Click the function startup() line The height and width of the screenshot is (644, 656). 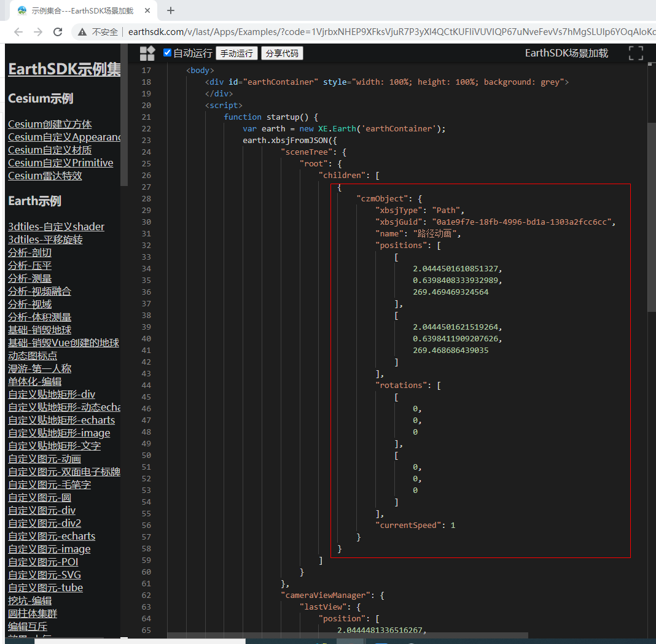pyautogui.click(x=271, y=117)
